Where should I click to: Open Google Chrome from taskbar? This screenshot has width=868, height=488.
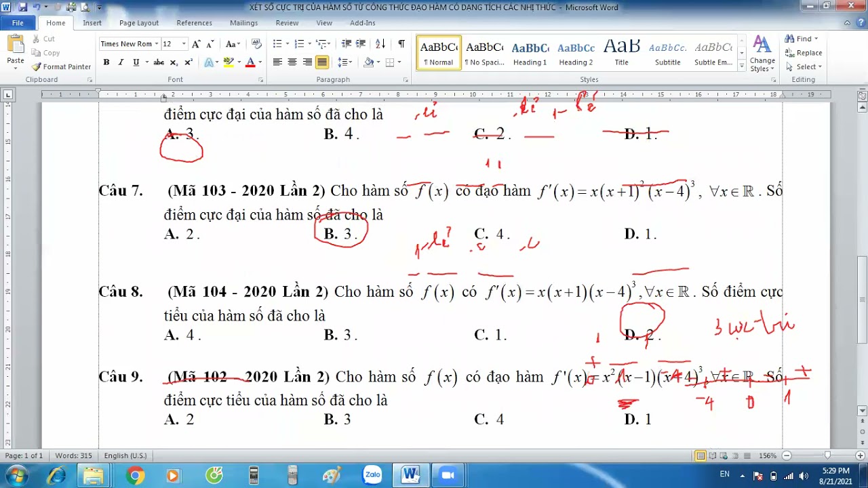click(x=135, y=476)
